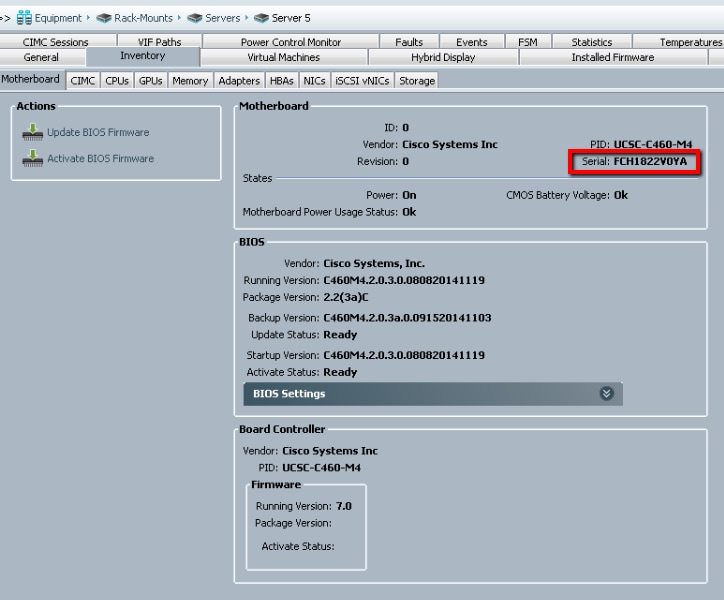
Task: Select firmware running version 7.0
Action: [344, 506]
